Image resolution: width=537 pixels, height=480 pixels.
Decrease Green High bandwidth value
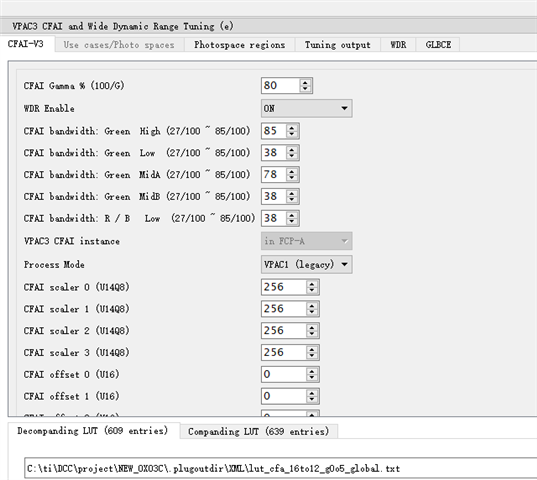pos(292,134)
